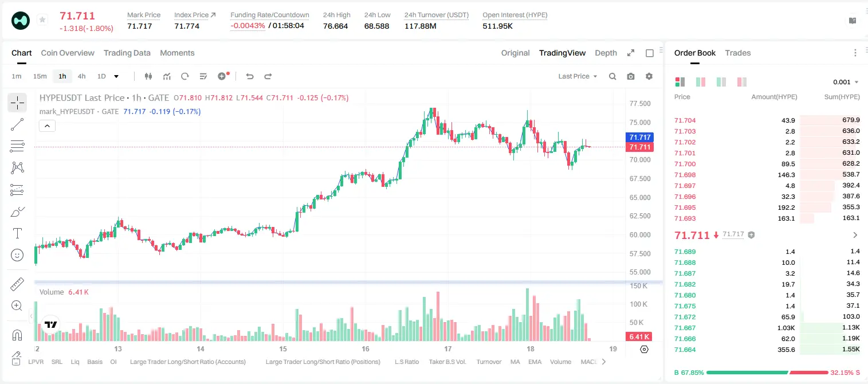868x384 pixels.
Task: Show only sell orders in order book
Action: click(x=742, y=82)
